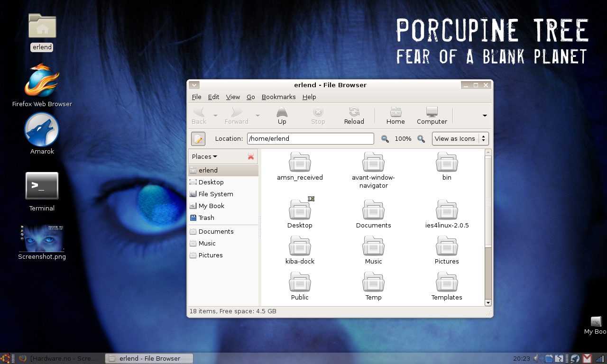Click the zoom out magnifier icon
This screenshot has width=607, height=364.
pyautogui.click(x=385, y=139)
